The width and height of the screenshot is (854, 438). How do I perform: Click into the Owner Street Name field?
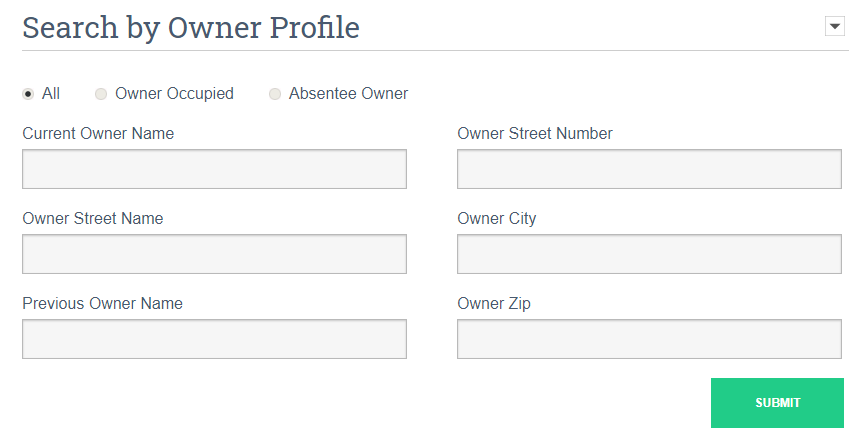click(x=214, y=254)
